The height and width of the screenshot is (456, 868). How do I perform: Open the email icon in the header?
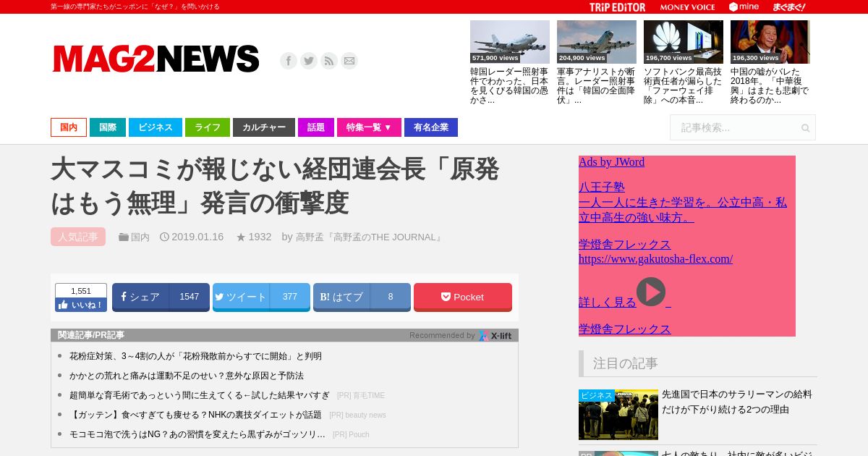pyautogui.click(x=349, y=61)
